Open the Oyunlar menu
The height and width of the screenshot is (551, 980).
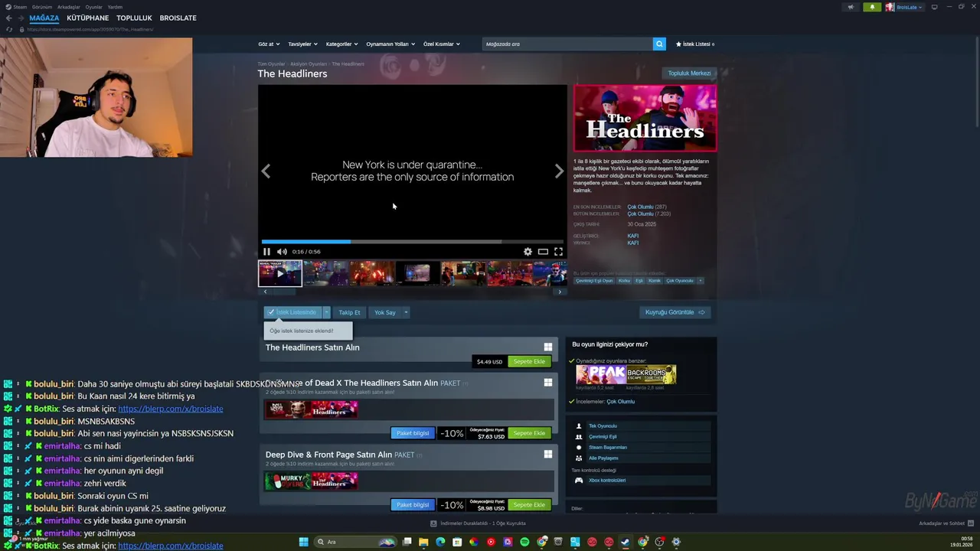[x=93, y=7]
